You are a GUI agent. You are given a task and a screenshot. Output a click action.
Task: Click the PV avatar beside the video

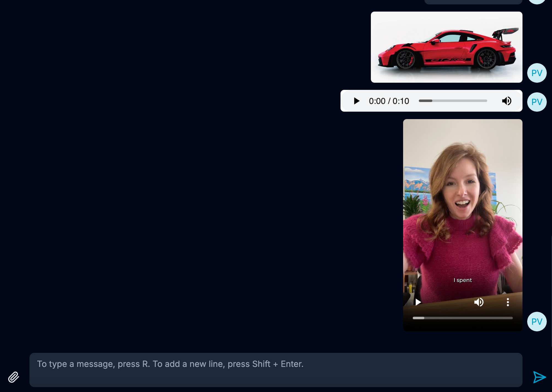point(537,321)
